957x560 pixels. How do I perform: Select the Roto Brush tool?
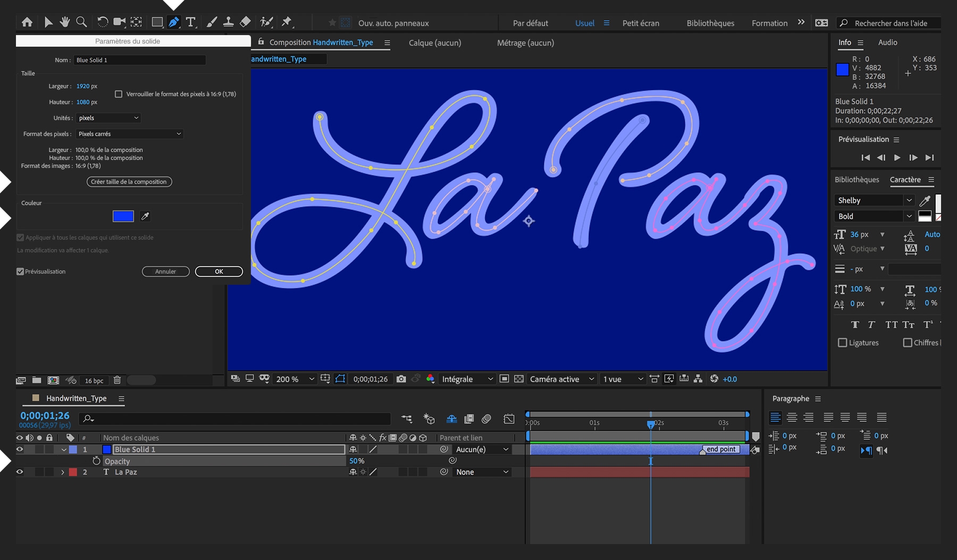pos(266,22)
